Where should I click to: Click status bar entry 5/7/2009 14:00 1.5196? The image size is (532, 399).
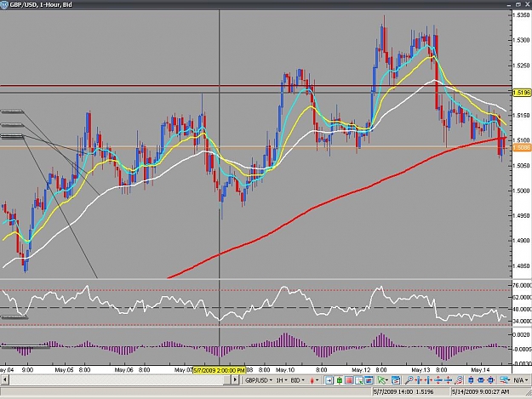403,392
